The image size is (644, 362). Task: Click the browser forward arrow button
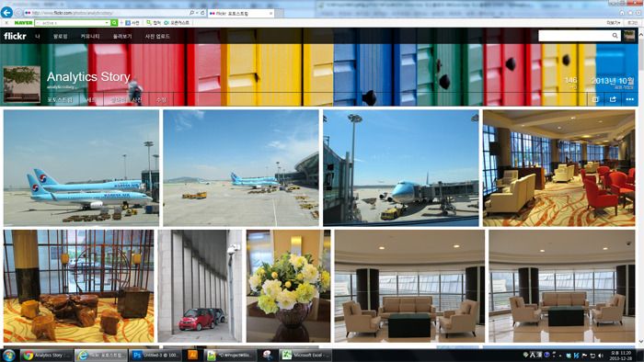click(18, 13)
